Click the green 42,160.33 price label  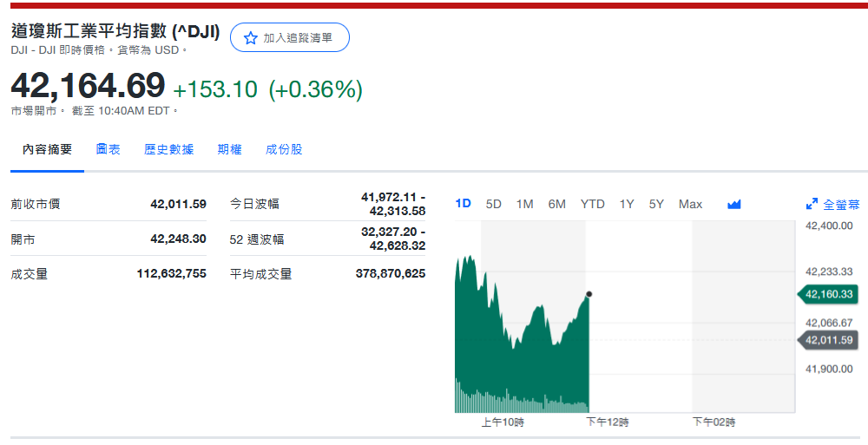(x=828, y=295)
